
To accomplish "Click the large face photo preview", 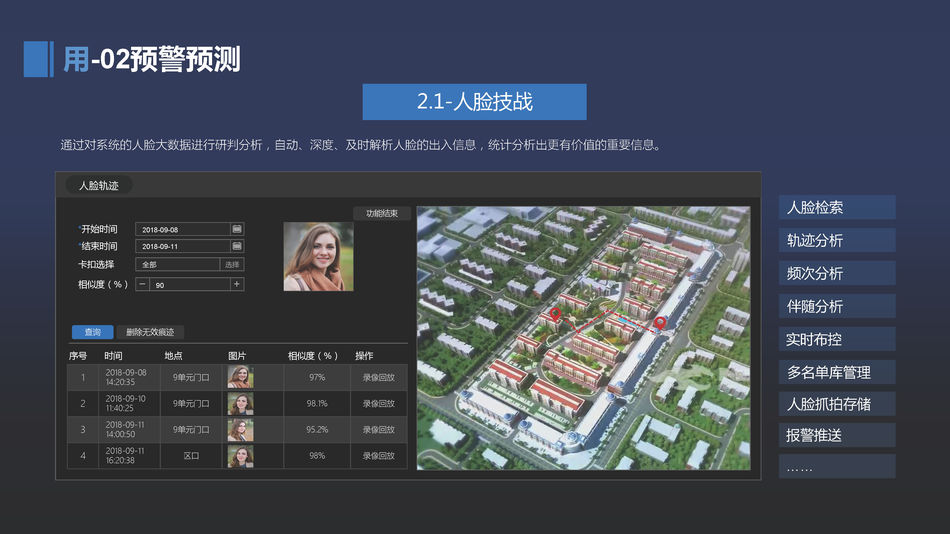I will (318, 256).
